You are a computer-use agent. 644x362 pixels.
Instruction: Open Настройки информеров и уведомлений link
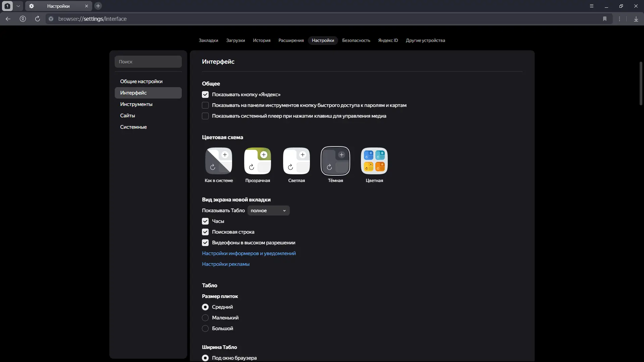(x=249, y=253)
